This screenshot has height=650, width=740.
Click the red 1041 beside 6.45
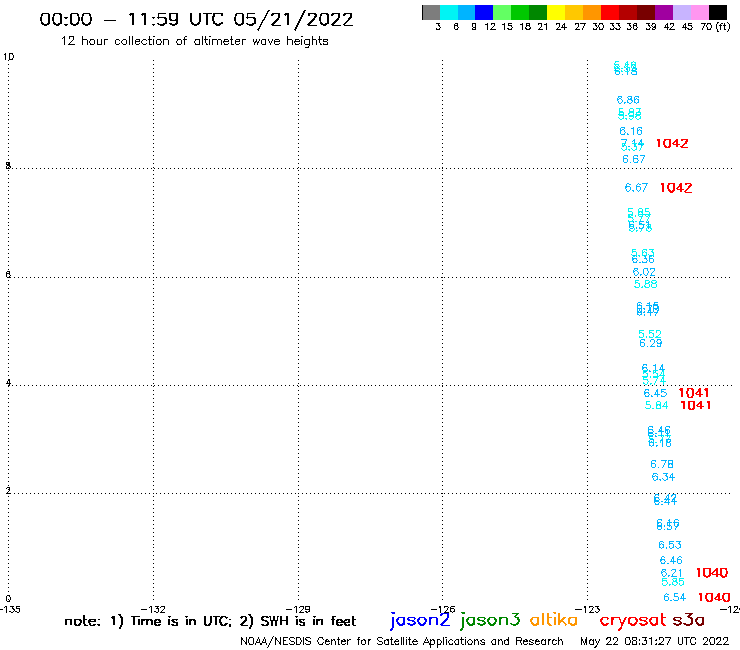click(694, 393)
